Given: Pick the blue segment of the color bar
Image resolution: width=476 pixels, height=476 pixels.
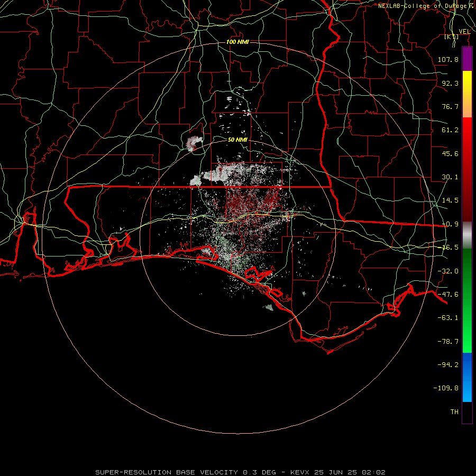Looking at the screenshot, I should pyautogui.click(x=467, y=377).
